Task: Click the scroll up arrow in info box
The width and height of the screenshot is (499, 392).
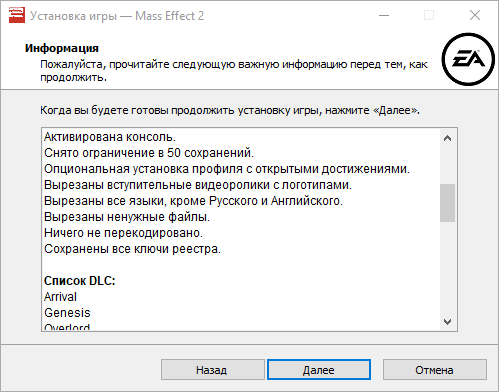Action: click(447, 138)
